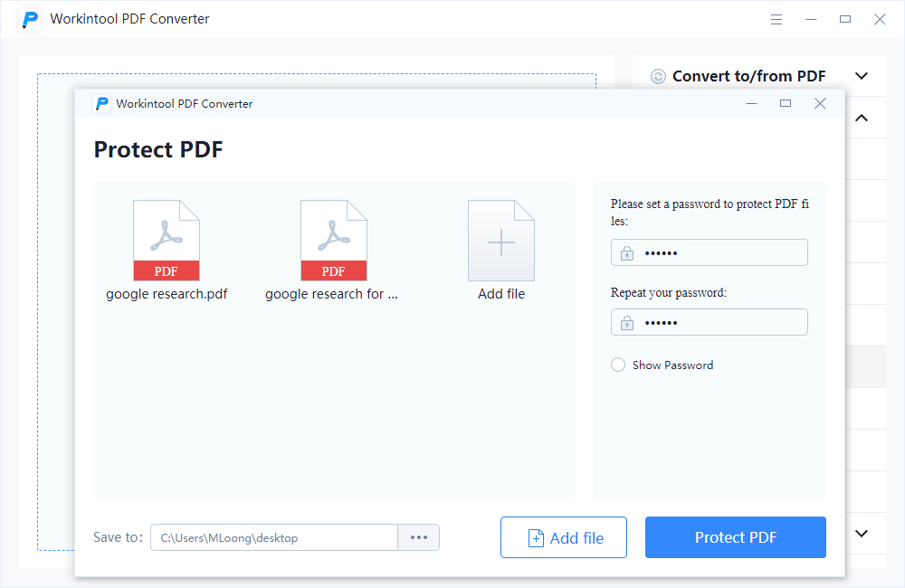Minimize the main Workintool window
This screenshot has width=905, height=588.
point(811,20)
